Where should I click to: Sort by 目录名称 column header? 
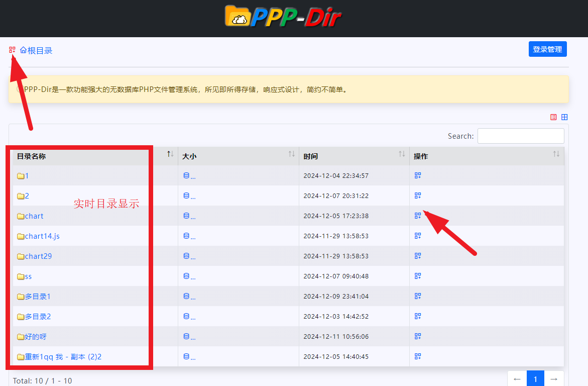31,156
